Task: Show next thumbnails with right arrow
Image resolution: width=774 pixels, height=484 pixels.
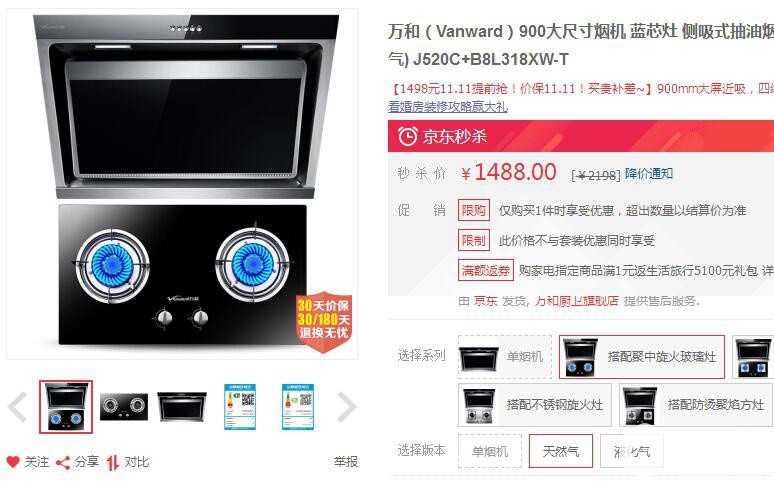Action: 346,407
